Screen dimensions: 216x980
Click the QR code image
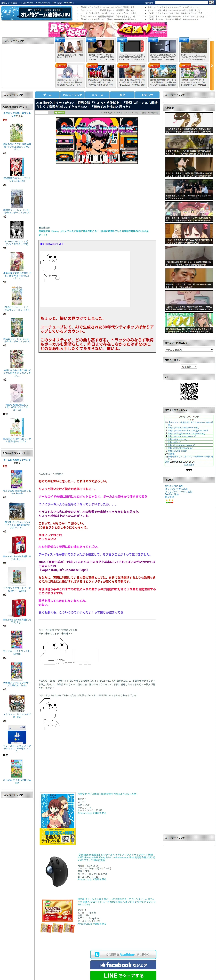coord(189,392)
